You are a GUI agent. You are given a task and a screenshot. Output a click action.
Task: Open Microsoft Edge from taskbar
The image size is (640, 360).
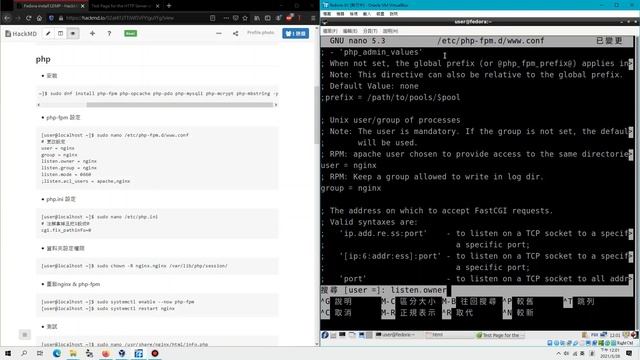(56, 353)
